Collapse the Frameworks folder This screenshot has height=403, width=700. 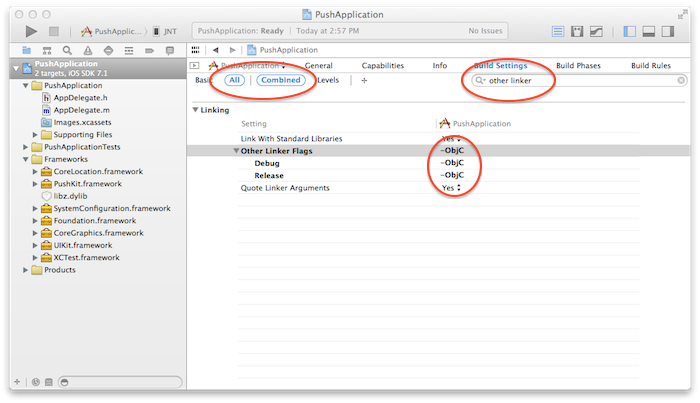(25, 159)
